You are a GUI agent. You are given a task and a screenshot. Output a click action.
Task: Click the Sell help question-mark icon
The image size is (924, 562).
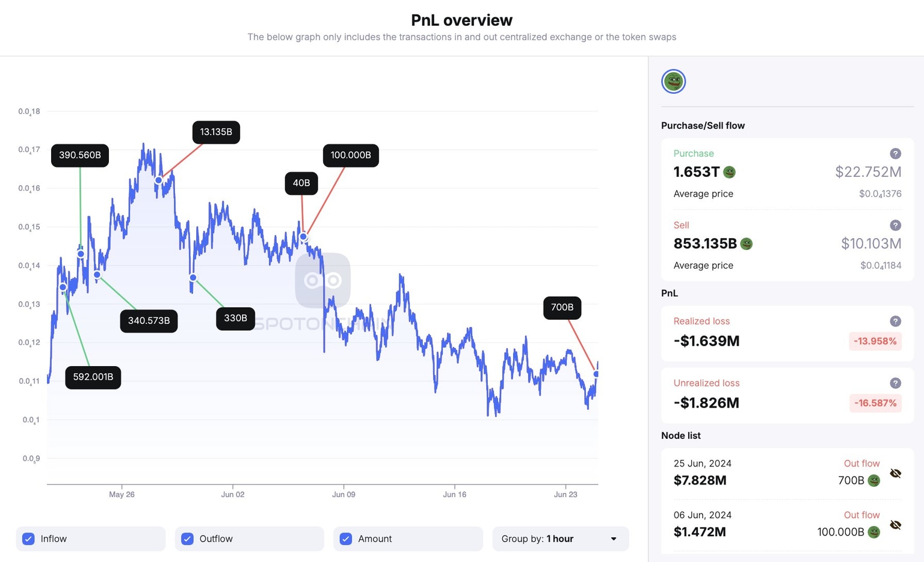coord(895,225)
